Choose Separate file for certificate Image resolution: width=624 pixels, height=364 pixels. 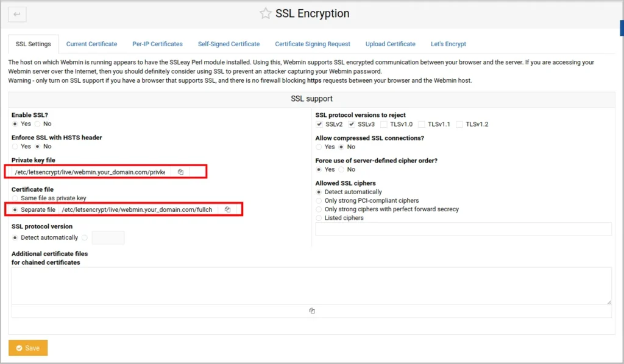tap(15, 210)
